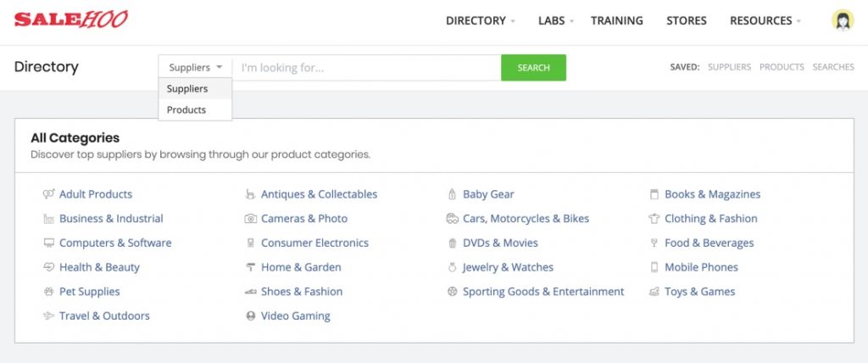Expand the Resources navigation menu
Screen dimensions: 868x363
(x=765, y=20)
